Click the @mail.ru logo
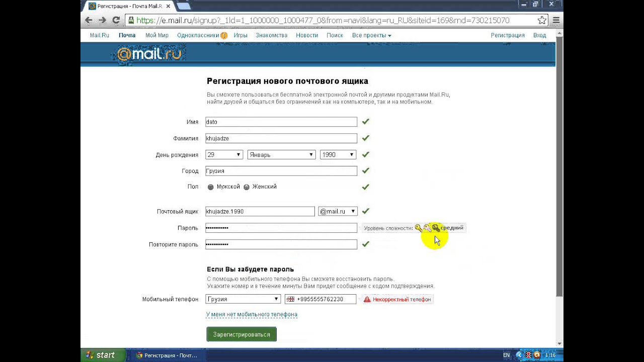Image resolution: width=644 pixels, height=362 pixels. click(149, 54)
